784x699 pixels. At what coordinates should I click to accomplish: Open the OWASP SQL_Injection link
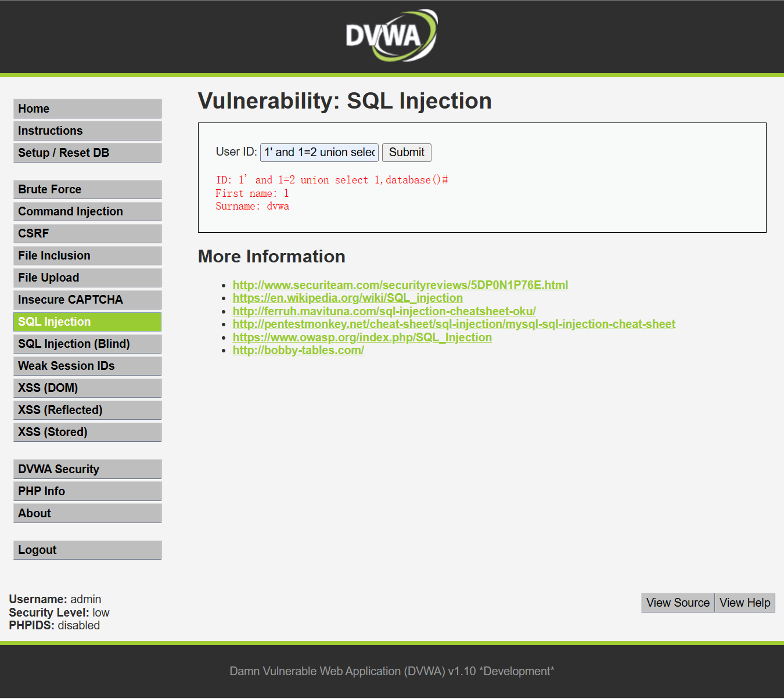[x=362, y=337]
